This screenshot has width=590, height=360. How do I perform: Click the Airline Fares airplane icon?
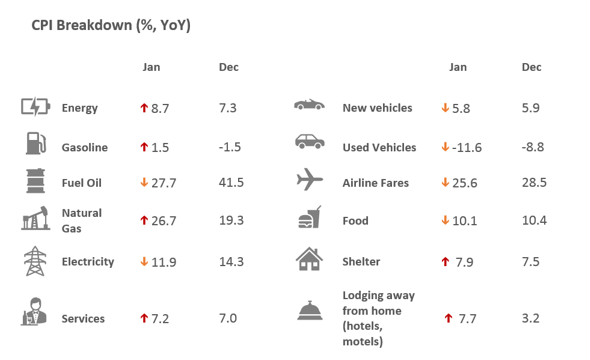point(310,179)
